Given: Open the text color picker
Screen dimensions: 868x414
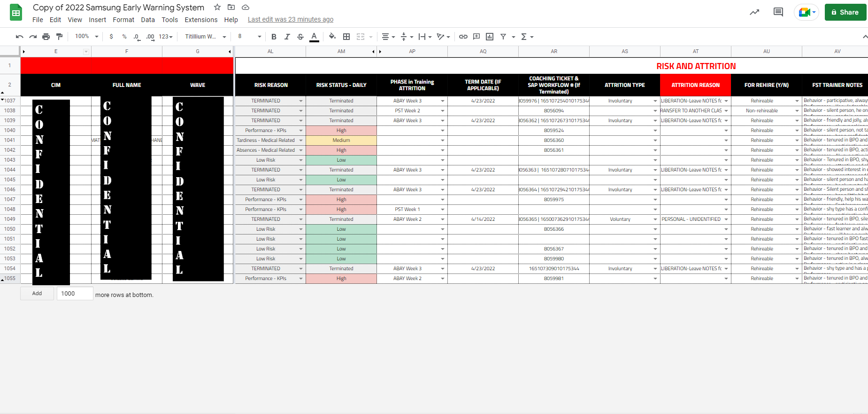Looking at the screenshot, I should 314,37.
